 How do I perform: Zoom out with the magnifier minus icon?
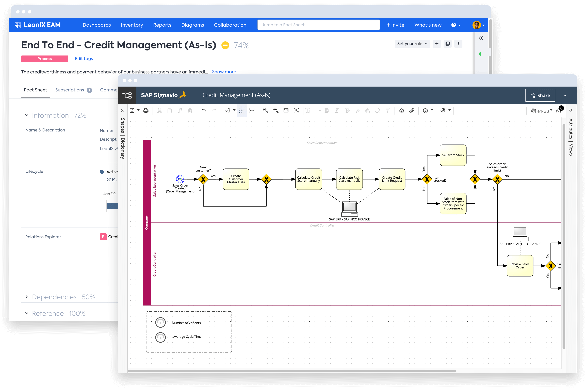tap(276, 110)
